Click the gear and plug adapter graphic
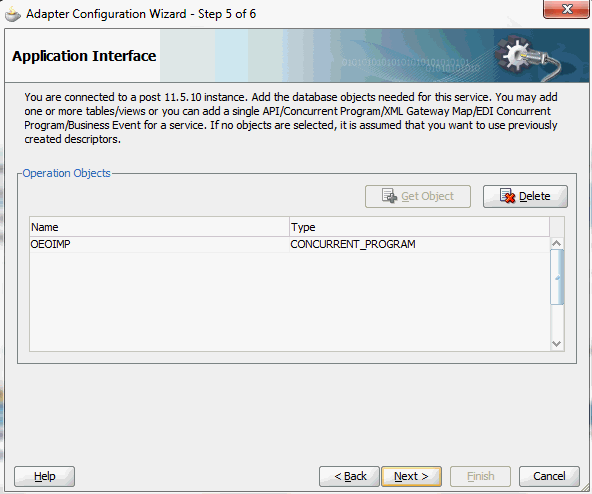The height and width of the screenshot is (494, 592). tap(527, 57)
